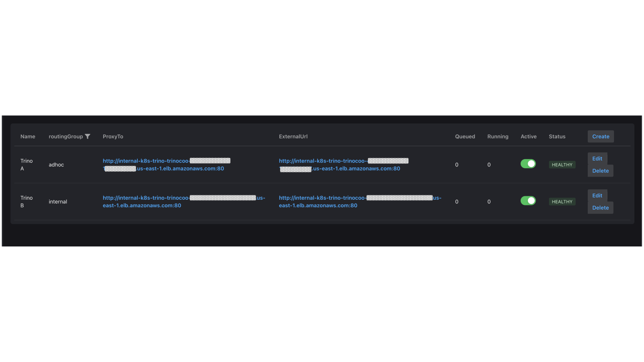Click the HEALTHY status badge for Trino B
The height and width of the screenshot is (362, 644).
[562, 202]
